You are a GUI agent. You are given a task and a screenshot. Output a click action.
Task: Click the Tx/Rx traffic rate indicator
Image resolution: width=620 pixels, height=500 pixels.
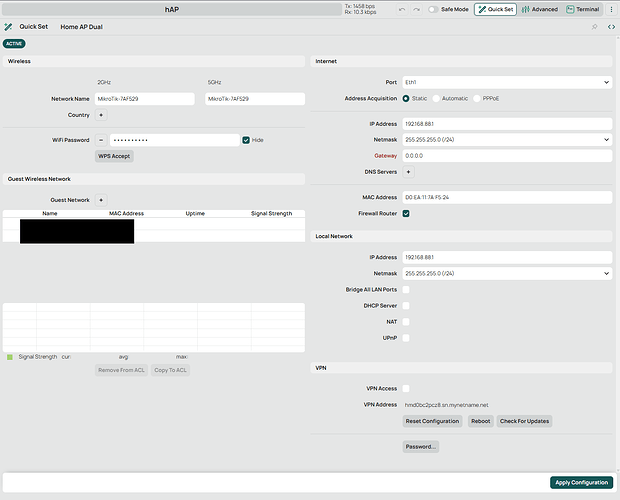coord(360,9)
